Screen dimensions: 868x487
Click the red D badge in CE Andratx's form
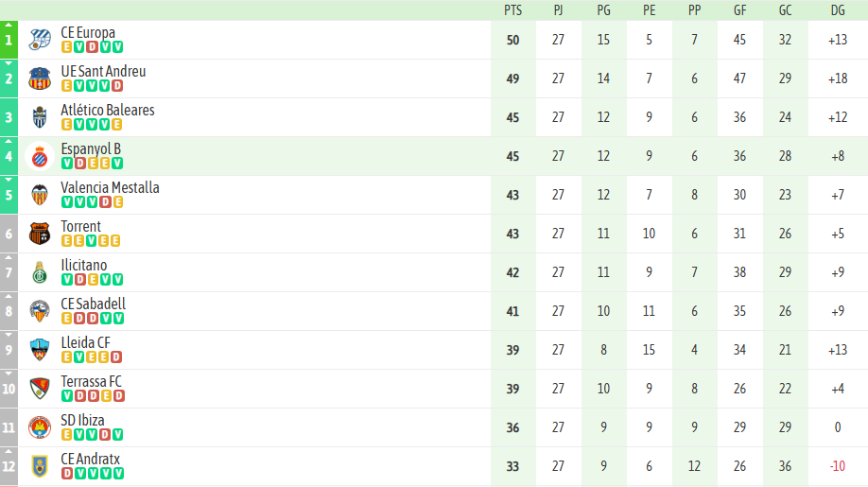(67, 474)
